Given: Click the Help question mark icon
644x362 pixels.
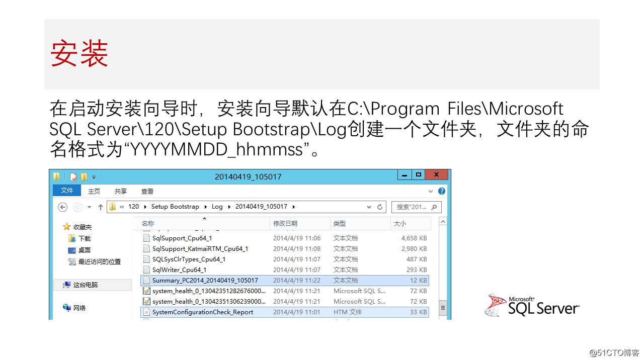Looking at the screenshot, I should pos(442,191).
